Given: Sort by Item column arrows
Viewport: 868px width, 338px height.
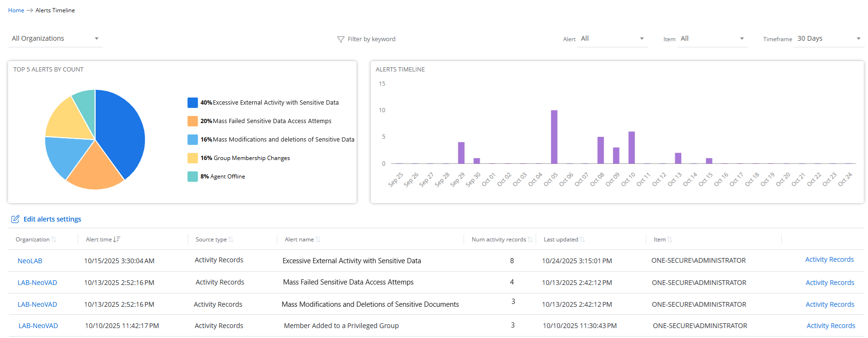Looking at the screenshot, I should tap(670, 240).
